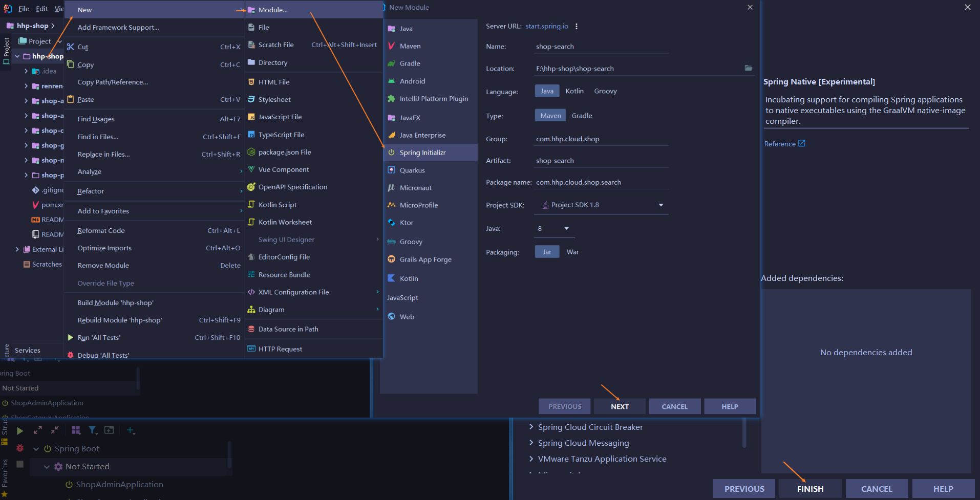The image size is (980, 500).
Task: Expand VMware Tanzu Application Service
Action: pos(531,459)
